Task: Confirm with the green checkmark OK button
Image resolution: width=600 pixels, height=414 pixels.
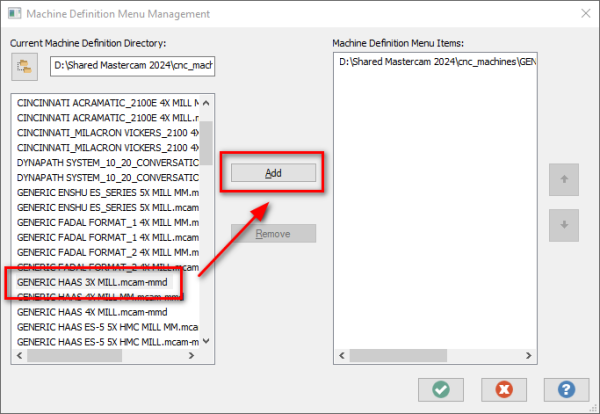Action: 441,390
